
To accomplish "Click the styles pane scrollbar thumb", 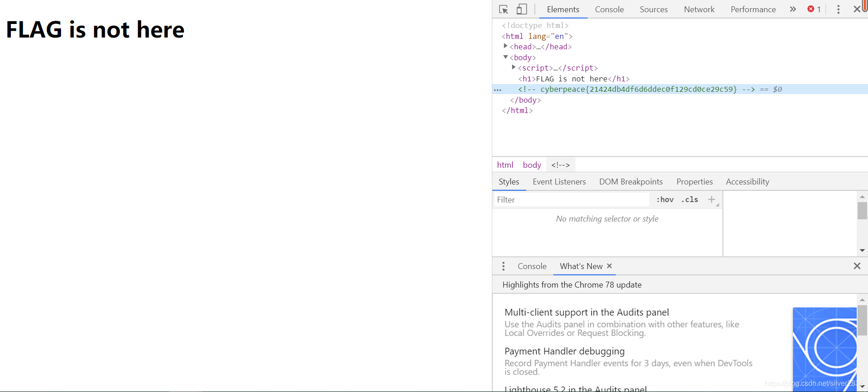I will point(862,211).
